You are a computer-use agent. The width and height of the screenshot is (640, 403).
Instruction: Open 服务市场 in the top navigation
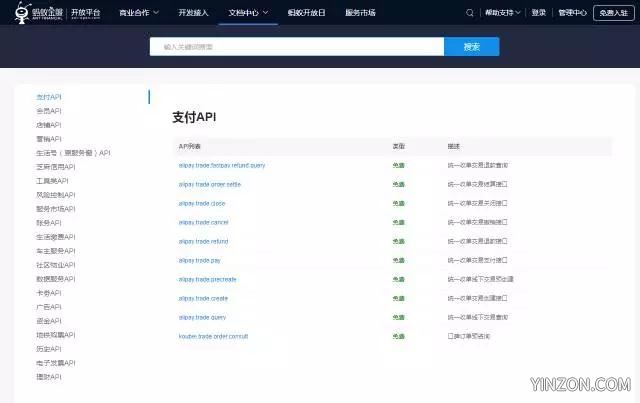pos(360,13)
